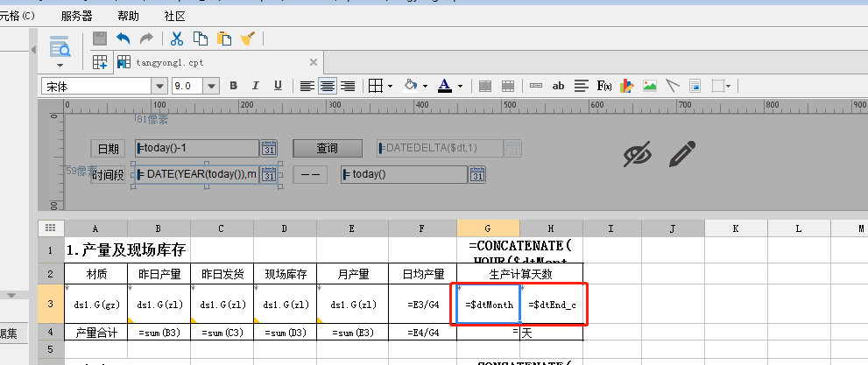Click the paint bucket fill color

[411, 86]
